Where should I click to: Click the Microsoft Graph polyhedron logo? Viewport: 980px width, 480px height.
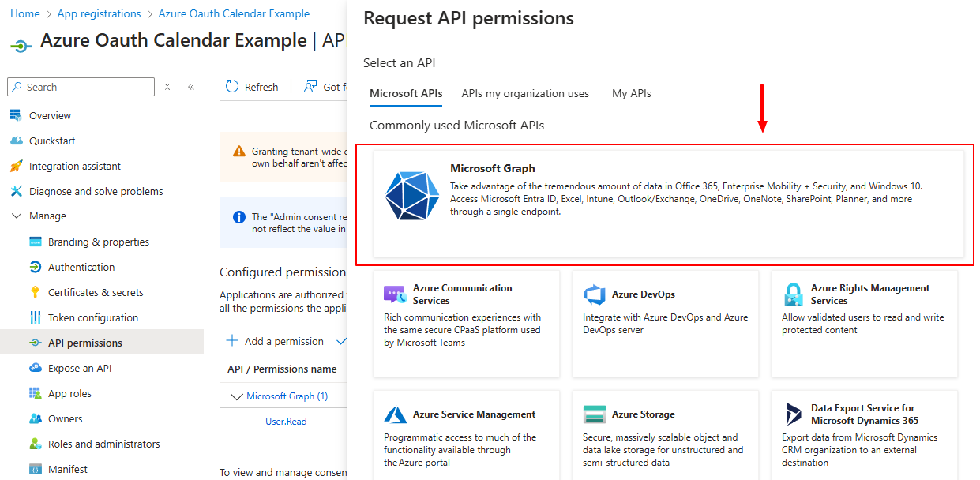[411, 194]
